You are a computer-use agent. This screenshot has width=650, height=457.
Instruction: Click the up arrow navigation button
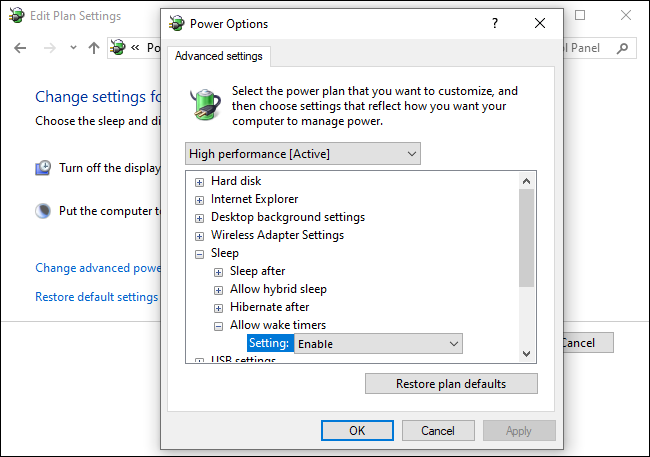pos(94,48)
